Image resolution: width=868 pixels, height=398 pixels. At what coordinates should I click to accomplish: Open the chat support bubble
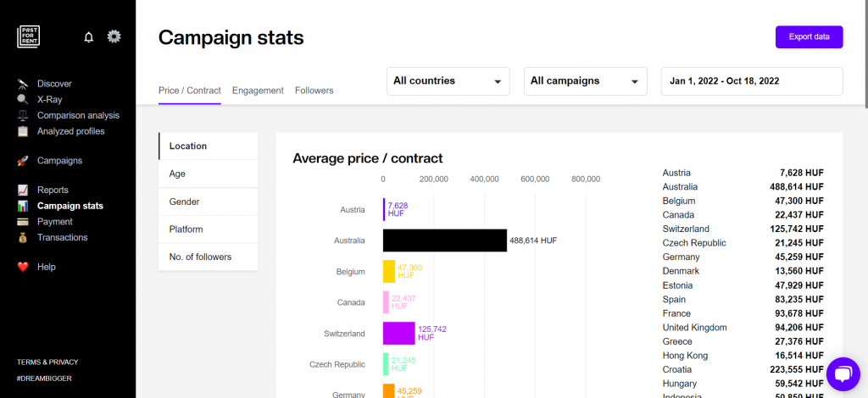pyautogui.click(x=843, y=374)
